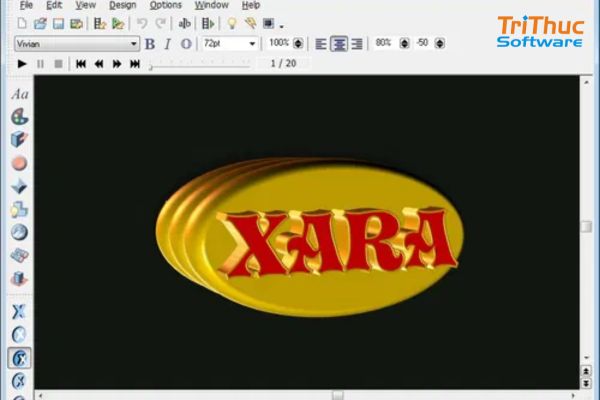Step back to the previous frame
The image size is (600, 400).
pyautogui.click(x=99, y=64)
